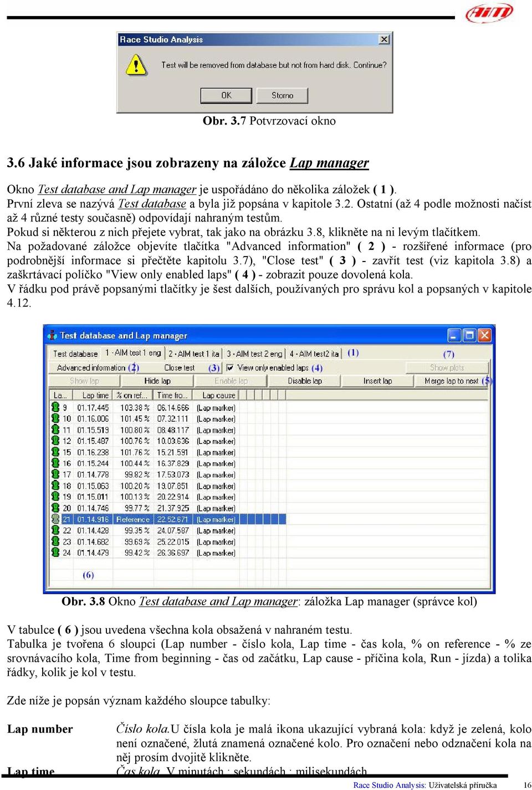This screenshot has width=532, height=790.
Task: Select the 17.53.073 time cell
Action: click(x=173, y=474)
